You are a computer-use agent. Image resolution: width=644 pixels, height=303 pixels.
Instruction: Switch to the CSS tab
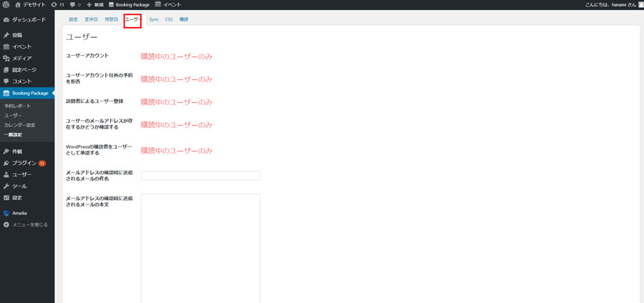click(x=169, y=19)
